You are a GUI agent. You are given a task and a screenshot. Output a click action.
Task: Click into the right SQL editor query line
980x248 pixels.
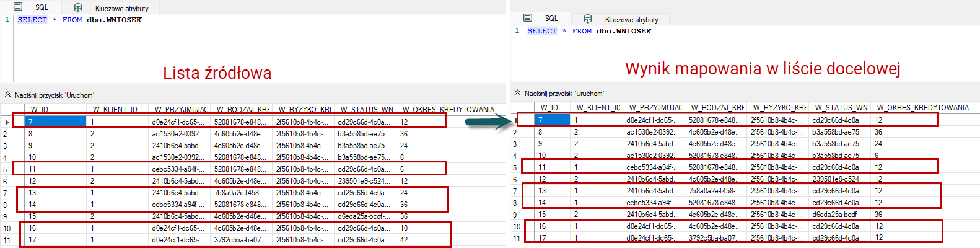pyautogui.click(x=589, y=31)
